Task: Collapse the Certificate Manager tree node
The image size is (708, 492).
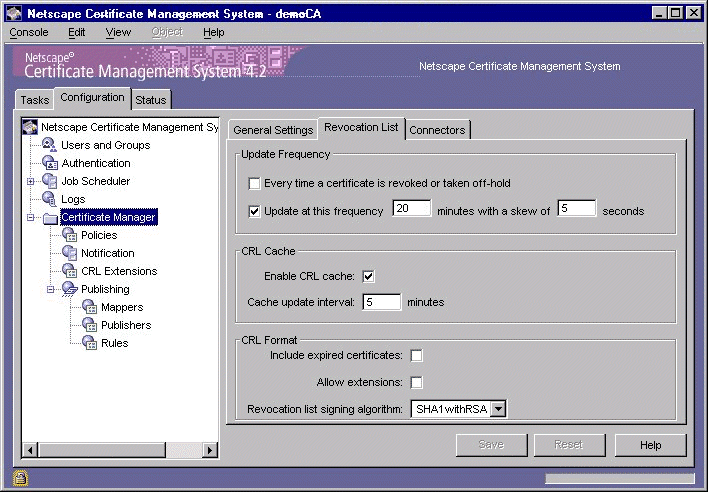Action: click(30, 218)
